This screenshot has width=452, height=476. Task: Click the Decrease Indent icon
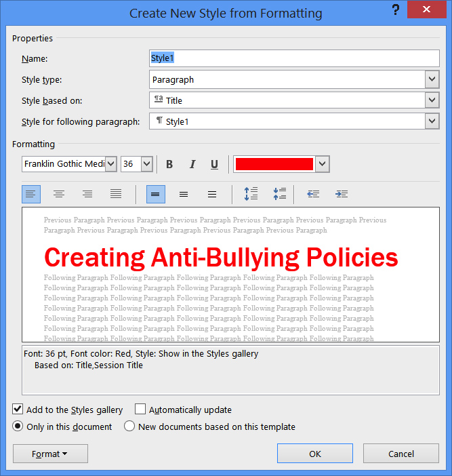pyautogui.click(x=313, y=194)
